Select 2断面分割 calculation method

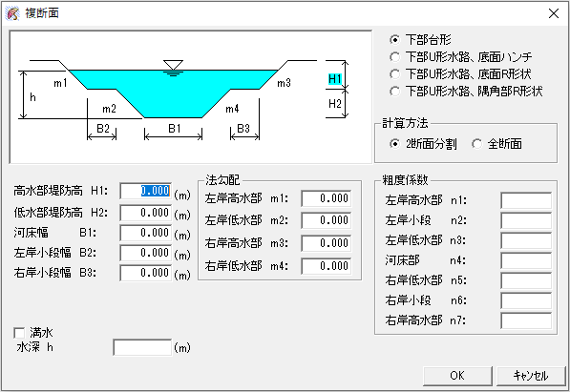click(x=423, y=144)
